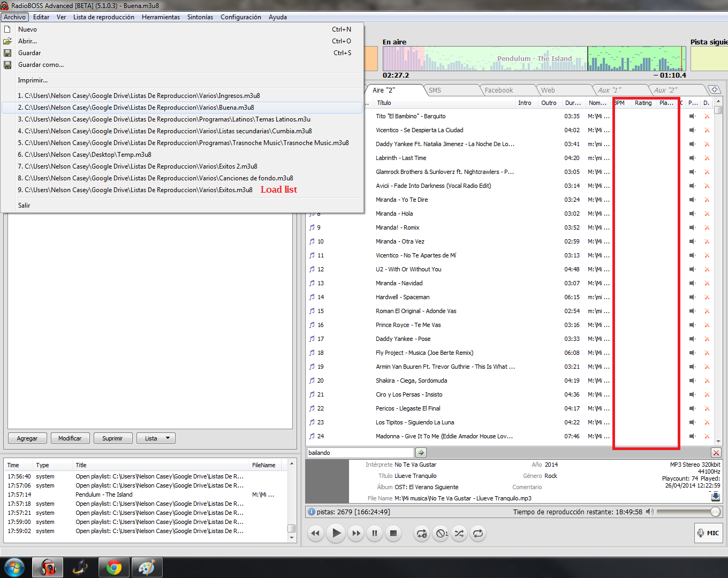Toggle shuffle playback mode

tap(459, 533)
